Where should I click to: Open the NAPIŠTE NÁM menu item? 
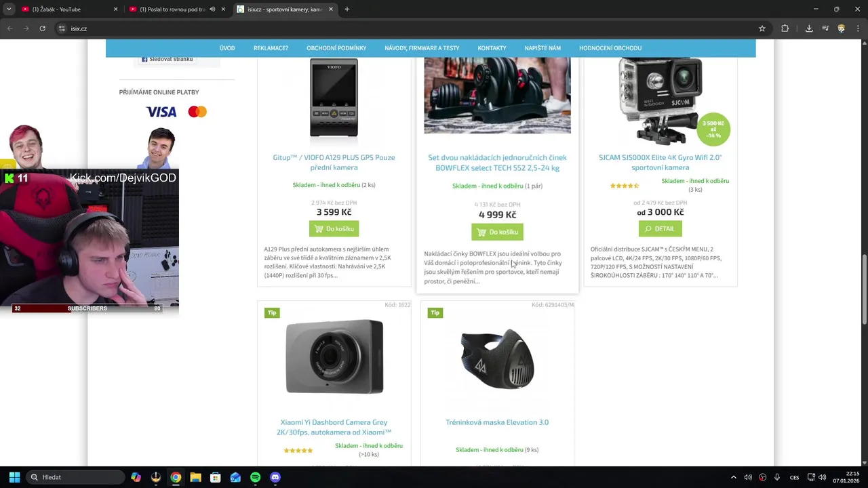pyautogui.click(x=542, y=48)
